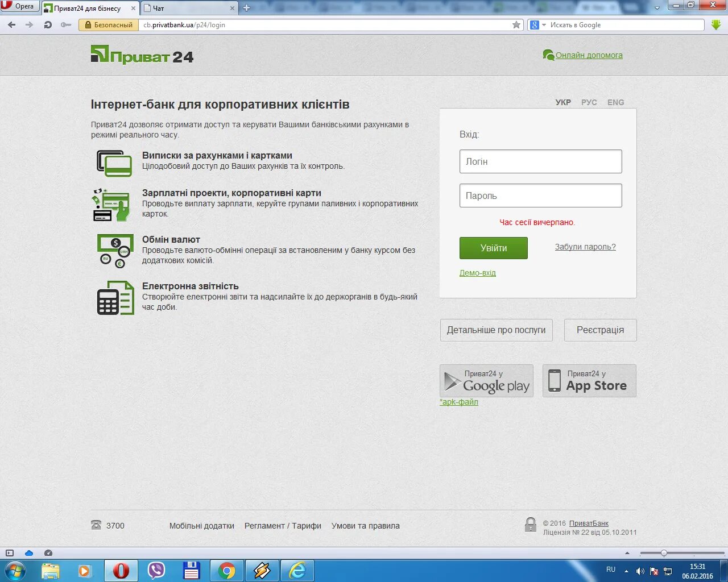Click the Opera Link cloud icon

tap(29, 552)
